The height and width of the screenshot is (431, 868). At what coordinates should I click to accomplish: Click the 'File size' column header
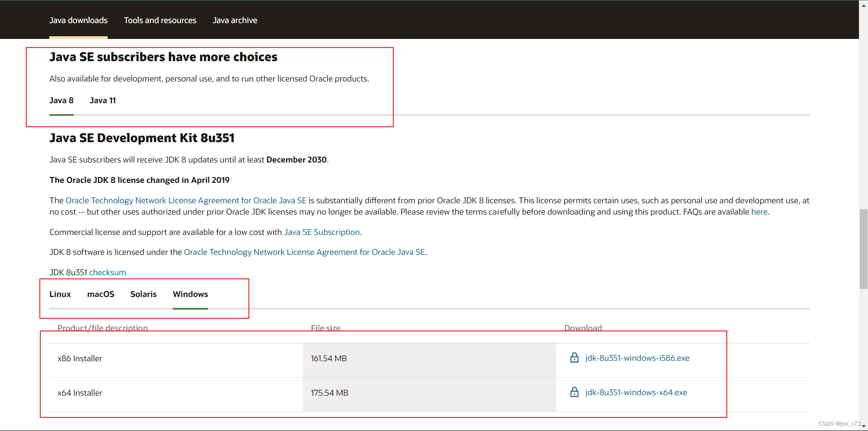point(325,328)
